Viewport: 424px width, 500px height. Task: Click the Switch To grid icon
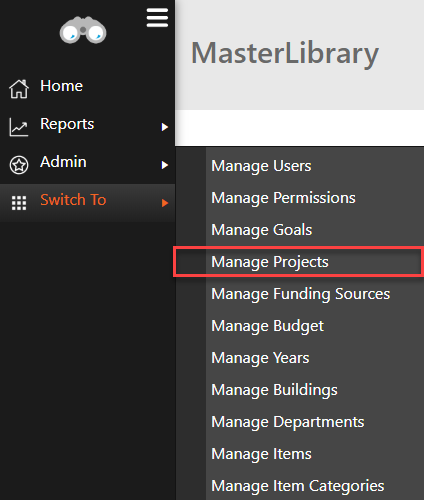click(x=19, y=203)
